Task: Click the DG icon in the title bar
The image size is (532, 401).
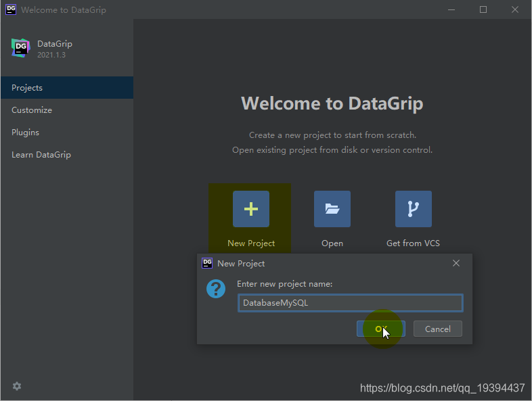Action: click(11, 9)
